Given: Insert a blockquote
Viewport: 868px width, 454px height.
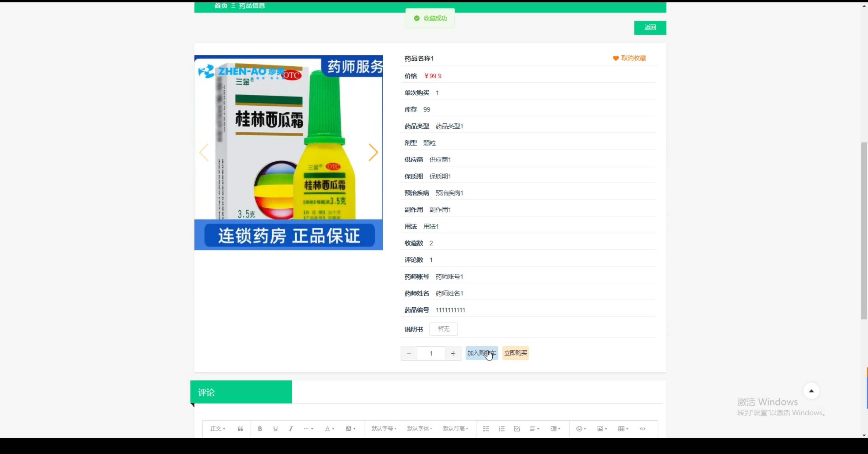Looking at the screenshot, I should pyautogui.click(x=240, y=428).
